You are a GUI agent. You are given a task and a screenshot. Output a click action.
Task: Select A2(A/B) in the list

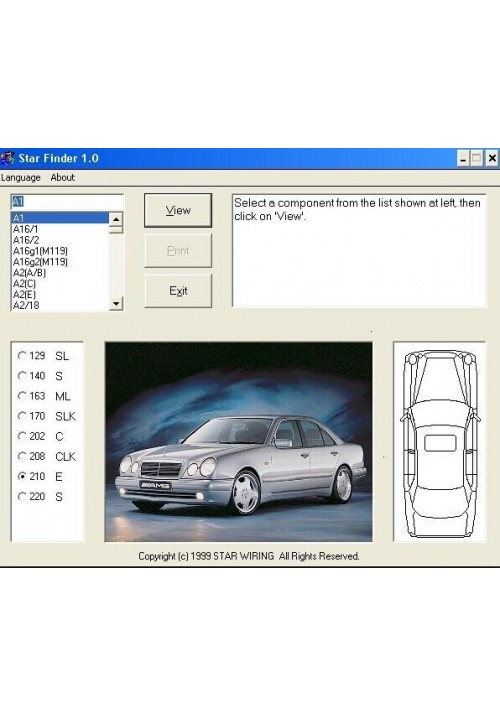point(60,273)
